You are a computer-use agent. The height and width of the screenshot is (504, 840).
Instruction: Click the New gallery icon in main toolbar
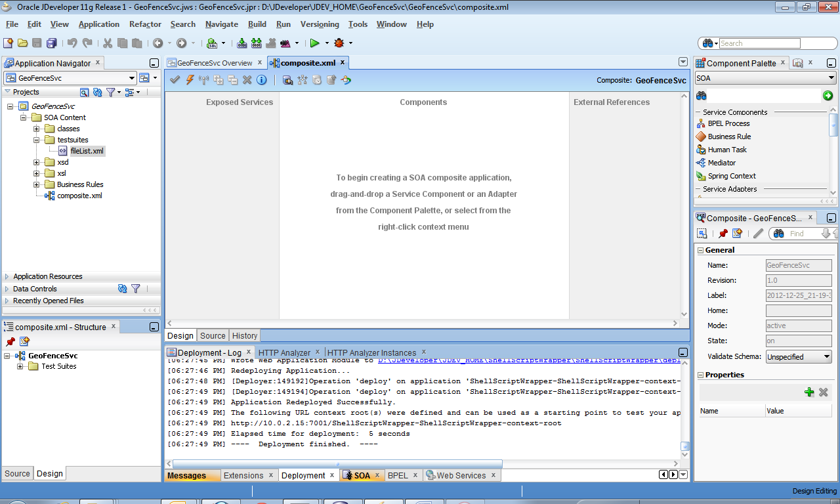click(x=8, y=43)
